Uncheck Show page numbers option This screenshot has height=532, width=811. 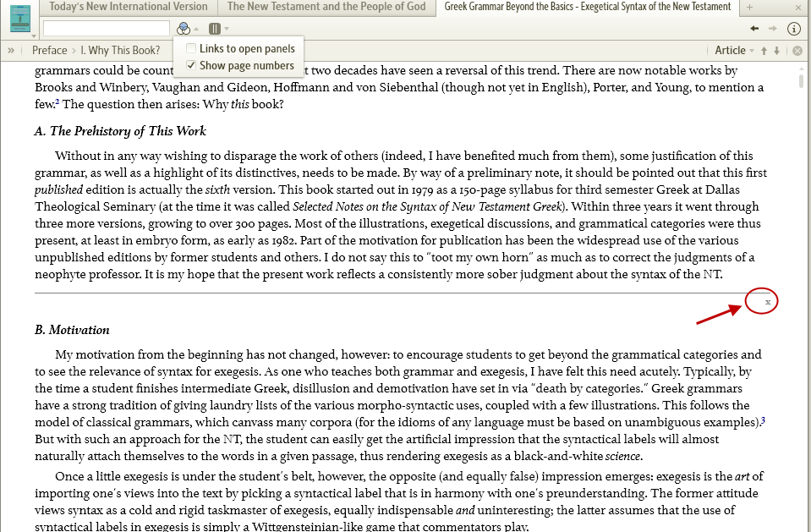click(x=191, y=65)
